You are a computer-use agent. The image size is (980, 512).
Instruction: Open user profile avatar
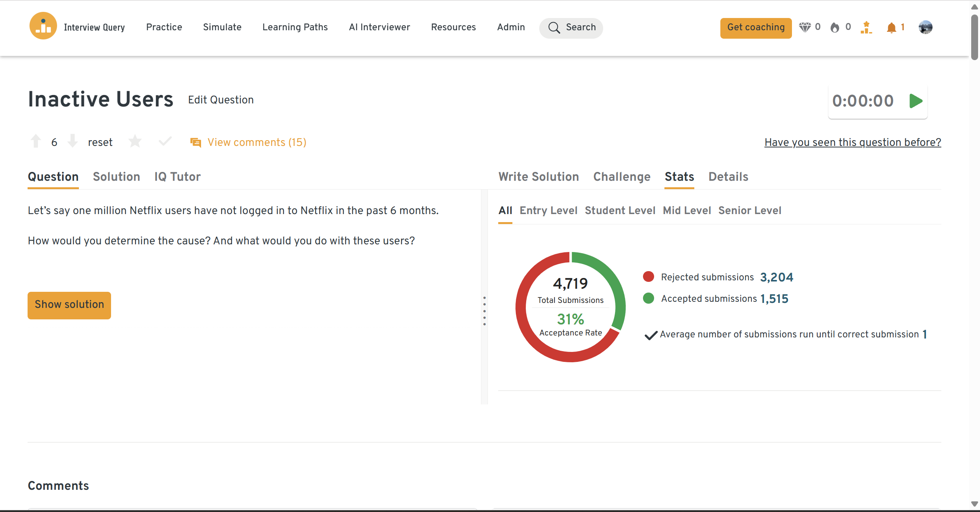(x=925, y=27)
